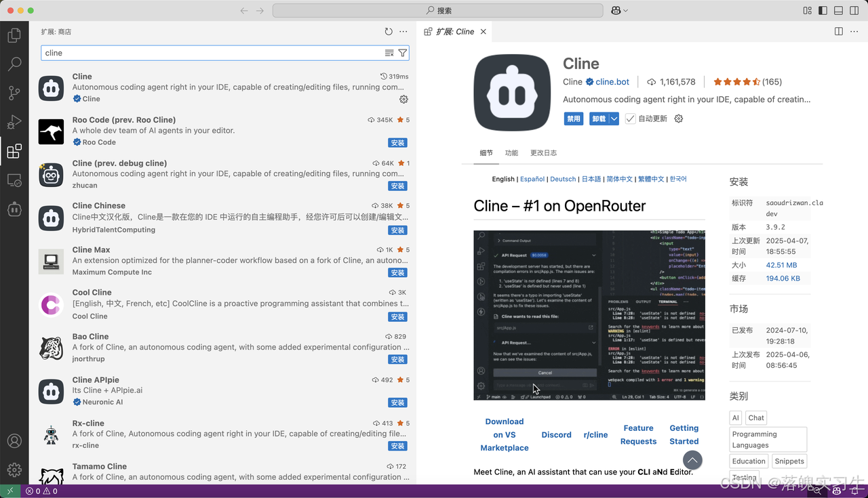Install the Rx-cline extension

tap(398, 447)
